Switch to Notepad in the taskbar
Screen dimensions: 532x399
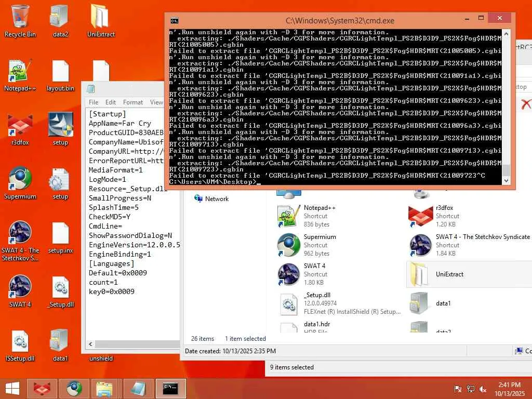(138, 388)
